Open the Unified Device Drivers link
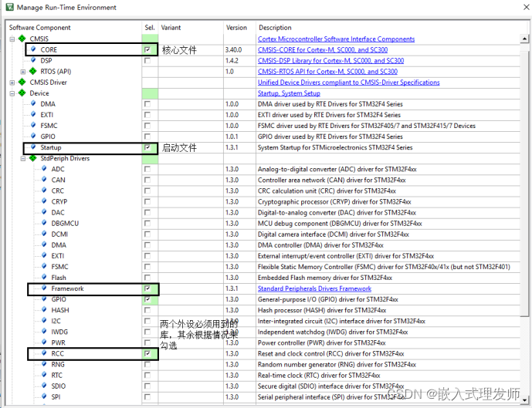Viewport: 532px width, 408px height. (x=349, y=83)
